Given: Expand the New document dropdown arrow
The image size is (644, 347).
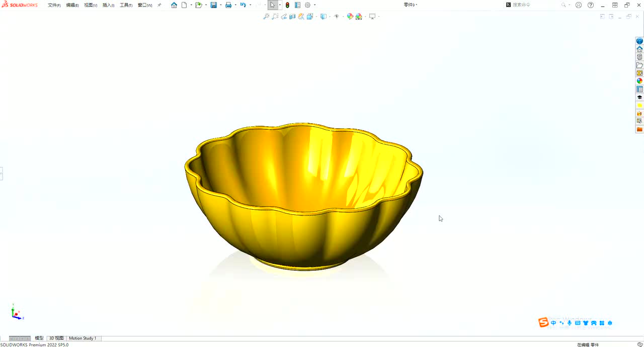Looking at the screenshot, I should pos(191,5).
